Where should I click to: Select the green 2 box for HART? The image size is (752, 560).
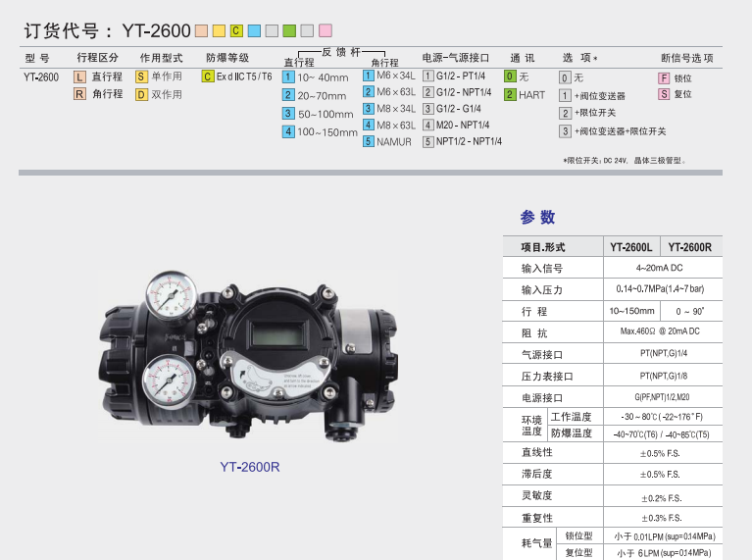[x=510, y=94]
